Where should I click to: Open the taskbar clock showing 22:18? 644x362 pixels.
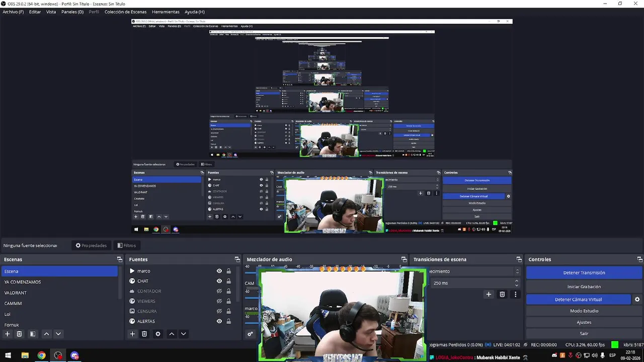pyautogui.click(x=630, y=355)
